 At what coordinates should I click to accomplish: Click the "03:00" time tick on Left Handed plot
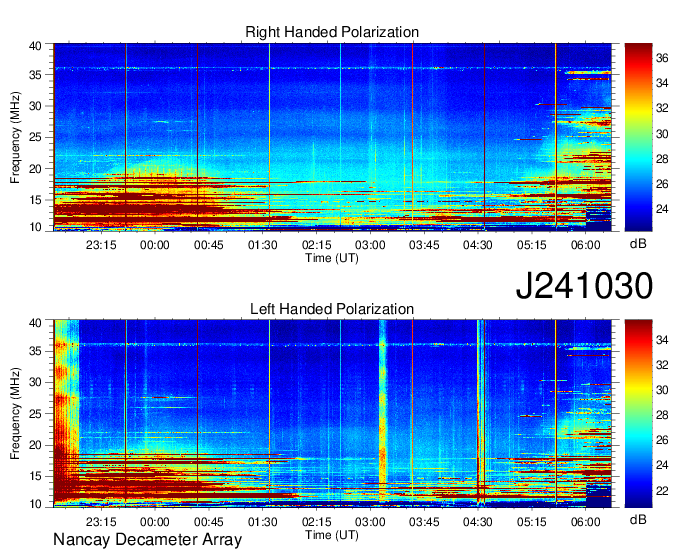[x=370, y=522]
